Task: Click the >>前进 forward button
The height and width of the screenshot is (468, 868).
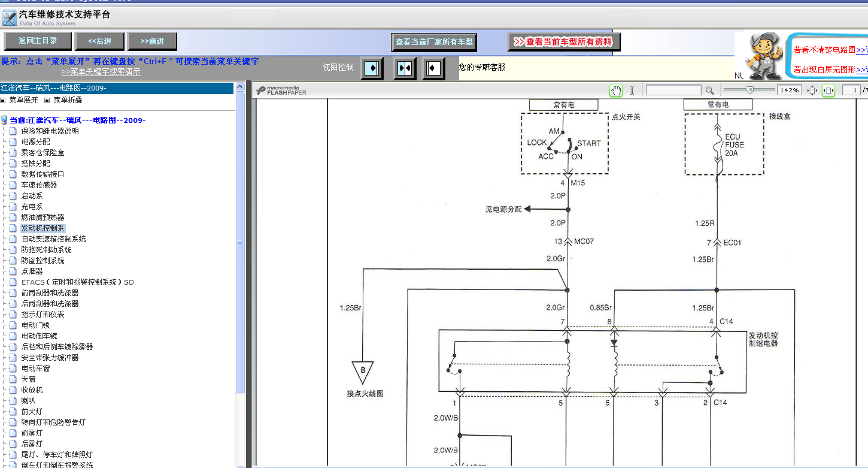Action: [x=152, y=41]
